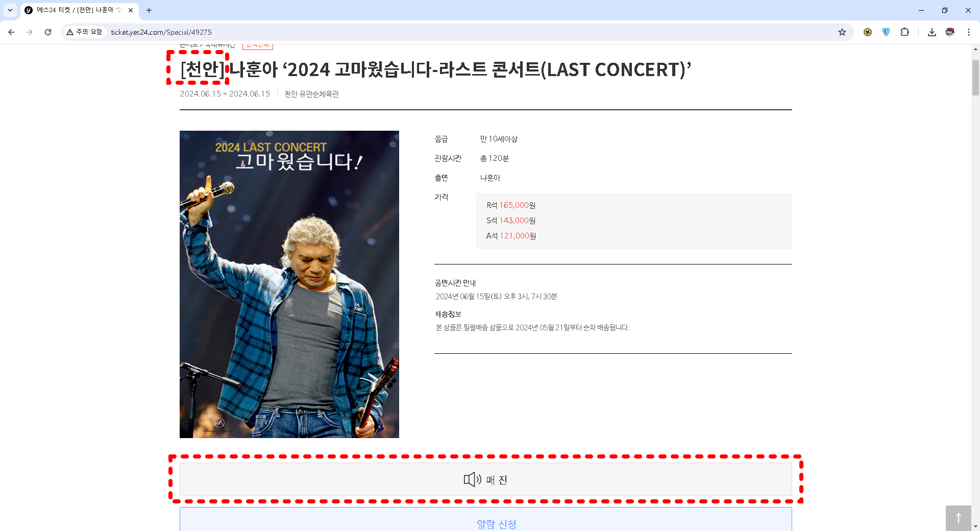Open the browser Extensions puzzle icon
Viewport: 980px width, 531px height.
point(905,32)
